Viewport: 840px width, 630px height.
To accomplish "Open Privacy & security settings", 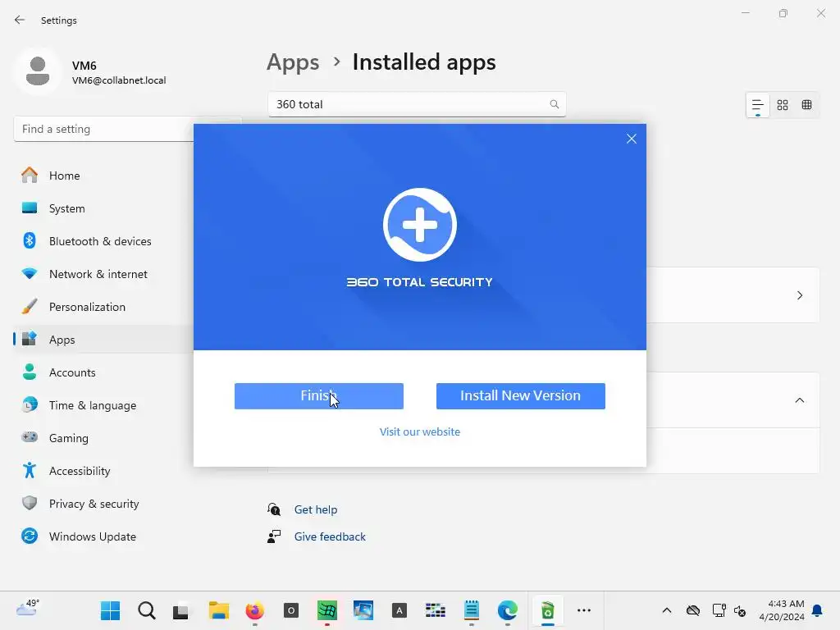I will (x=103, y=504).
